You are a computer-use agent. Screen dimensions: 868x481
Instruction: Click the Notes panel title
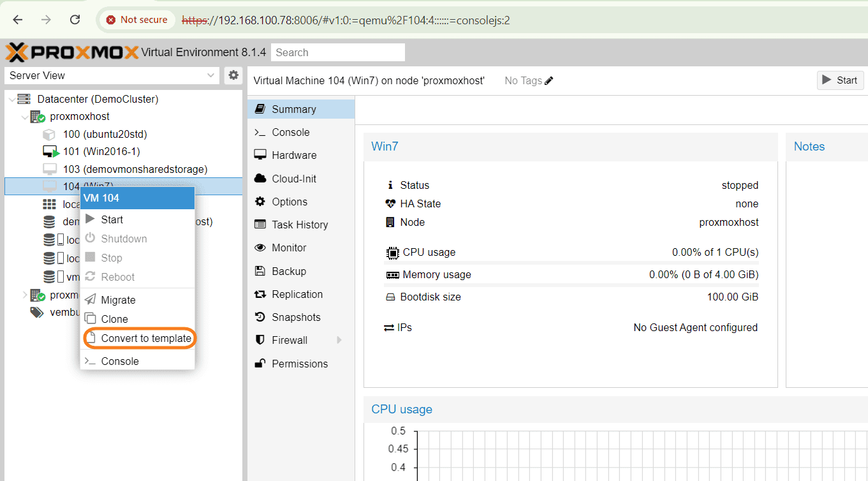[809, 146]
